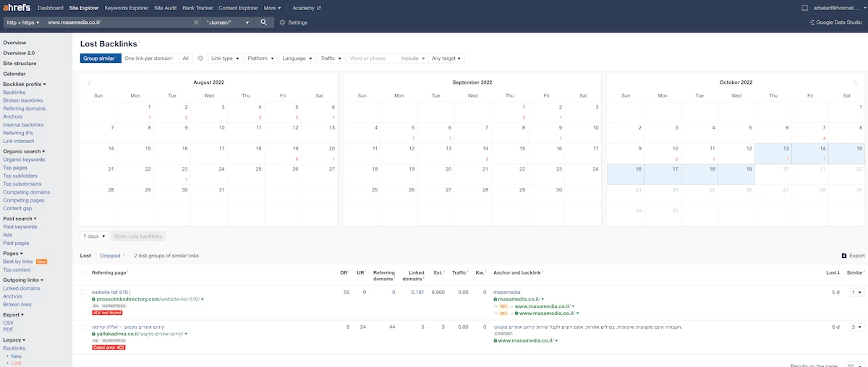Collapse the Backlink profile sidebar section
The image size is (868, 367).
click(x=24, y=84)
